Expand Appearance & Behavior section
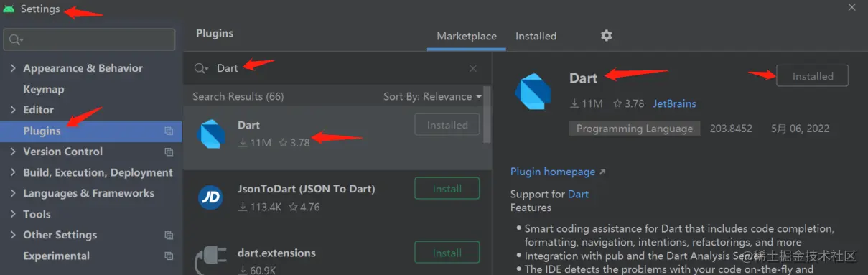The height and width of the screenshot is (275, 868). pos(13,68)
